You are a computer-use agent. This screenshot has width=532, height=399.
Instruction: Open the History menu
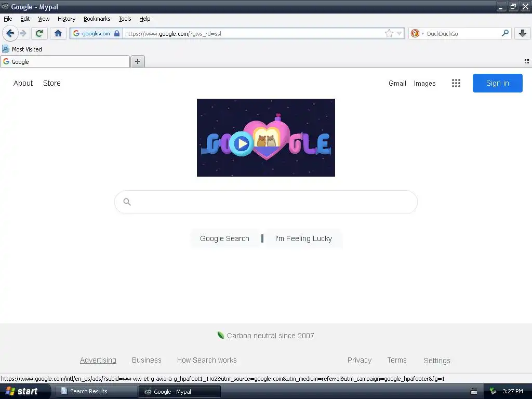point(66,19)
